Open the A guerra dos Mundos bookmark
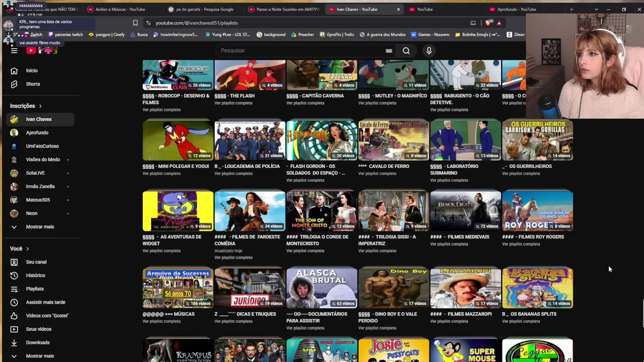644x362 pixels. pyautogui.click(x=383, y=35)
